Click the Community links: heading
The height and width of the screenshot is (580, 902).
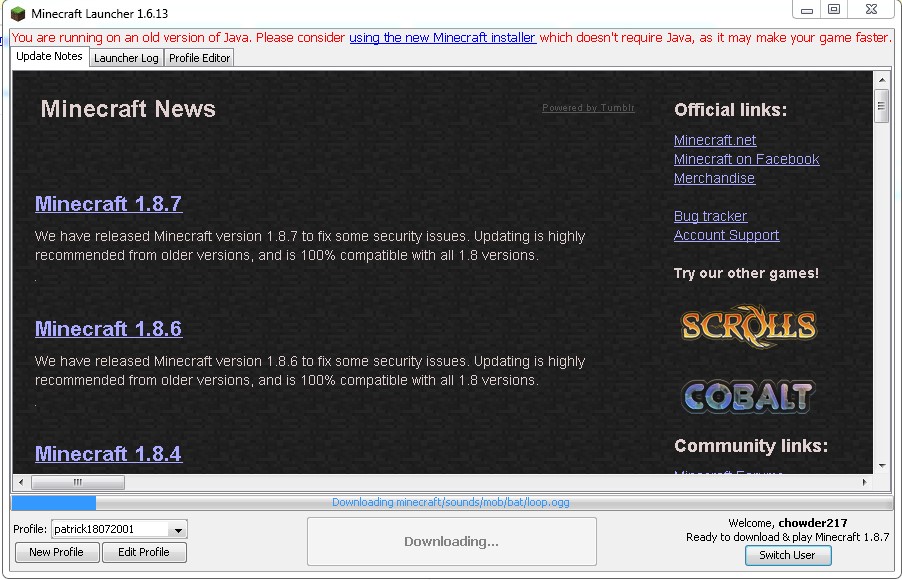click(751, 446)
